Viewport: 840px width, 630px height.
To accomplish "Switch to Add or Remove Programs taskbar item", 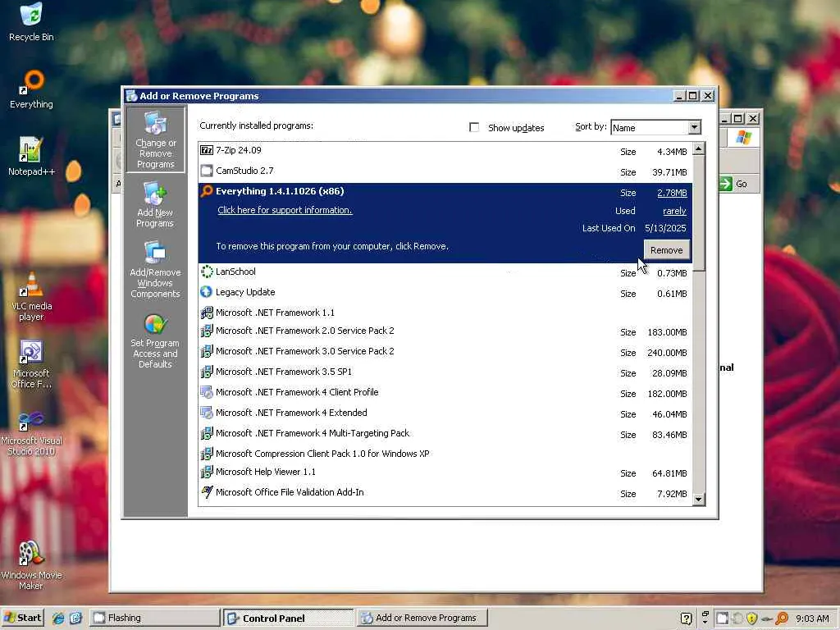I will 422,618.
